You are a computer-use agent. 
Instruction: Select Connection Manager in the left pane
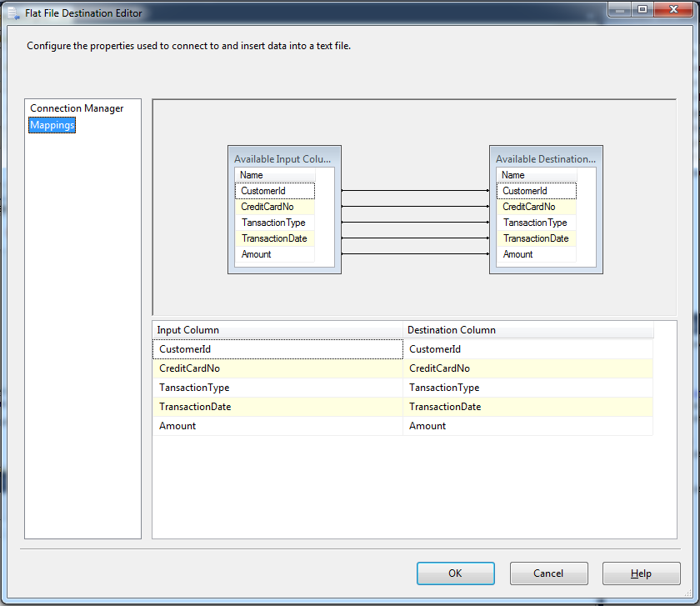pos(75,108)
